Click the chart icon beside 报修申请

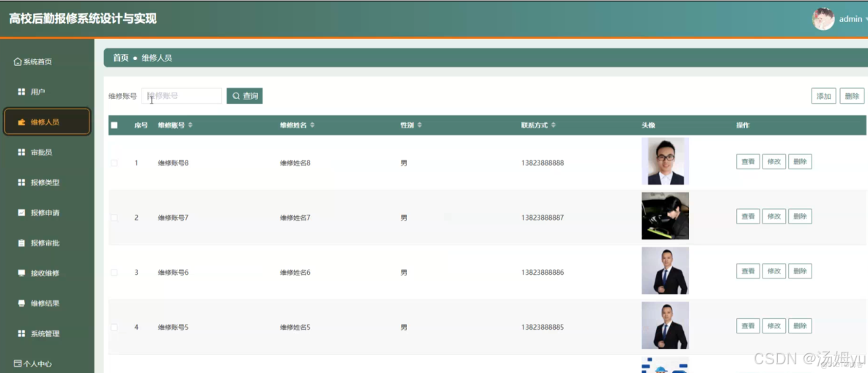[x=21, y=213]
